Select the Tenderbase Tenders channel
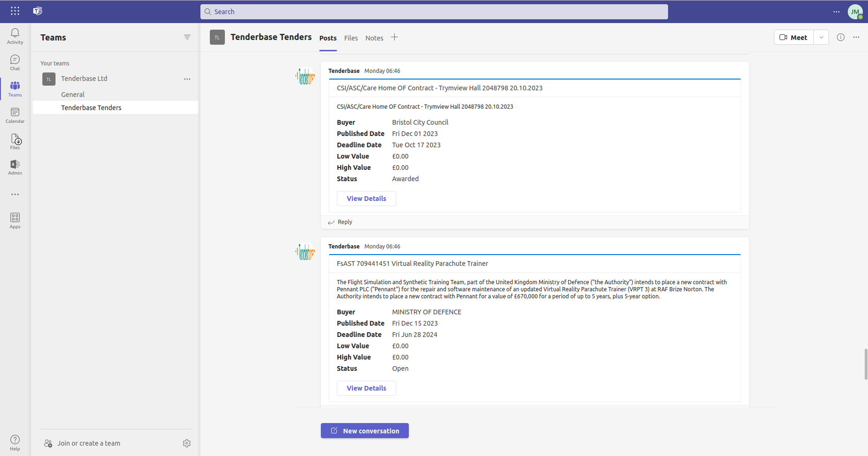 click(91, 107)
